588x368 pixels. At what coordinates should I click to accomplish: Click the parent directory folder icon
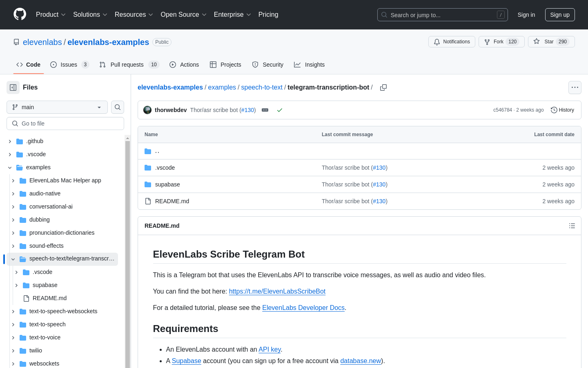click(148, 151)
